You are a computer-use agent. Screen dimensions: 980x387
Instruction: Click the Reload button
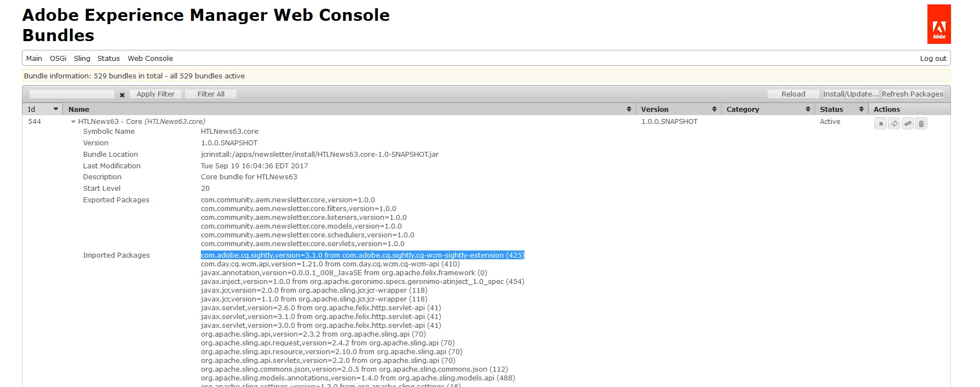tap(793, 94)
